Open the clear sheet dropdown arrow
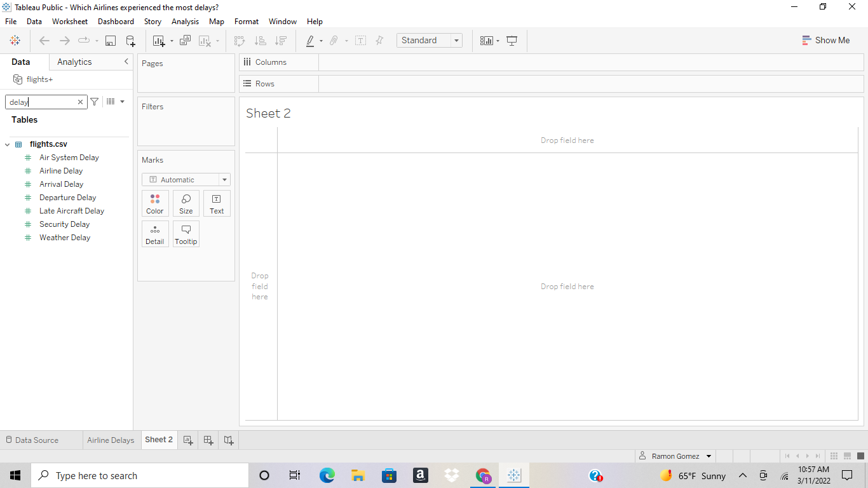Screen dimensions: 868x488 tap(217, 41)
